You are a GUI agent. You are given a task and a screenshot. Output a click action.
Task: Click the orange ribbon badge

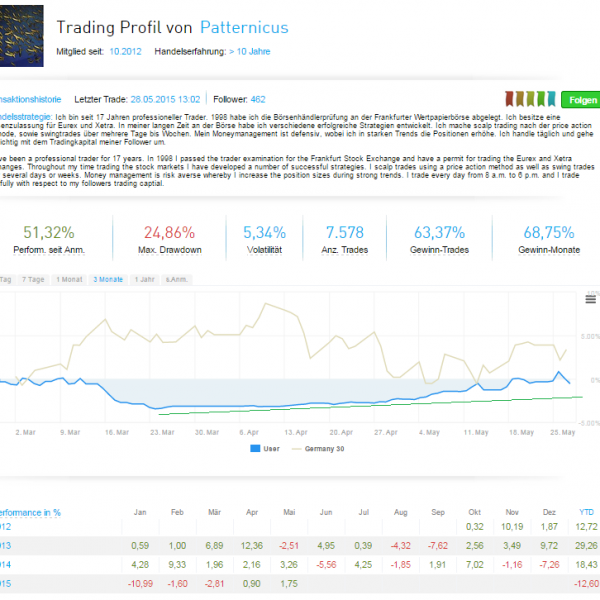[x=518, y=99]
